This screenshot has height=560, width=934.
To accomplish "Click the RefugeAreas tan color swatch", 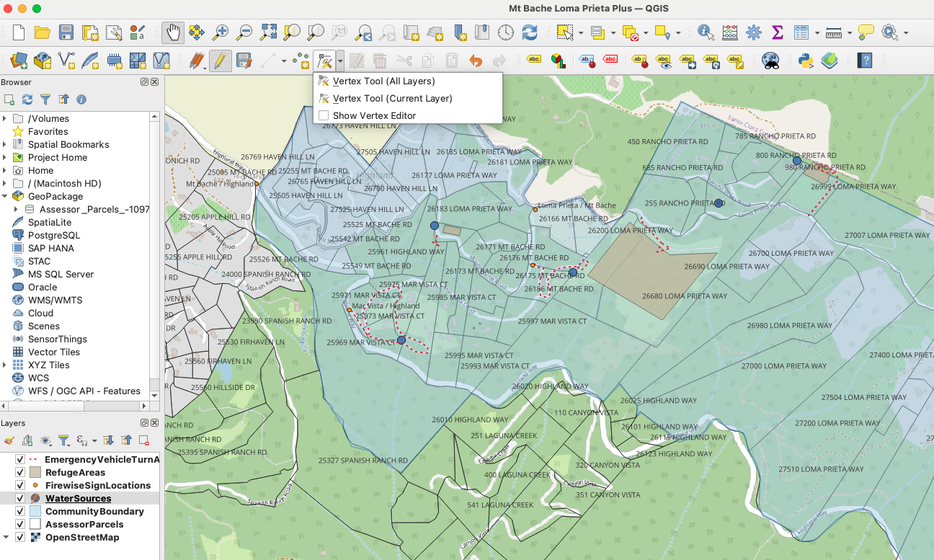I will pos(35,473).
